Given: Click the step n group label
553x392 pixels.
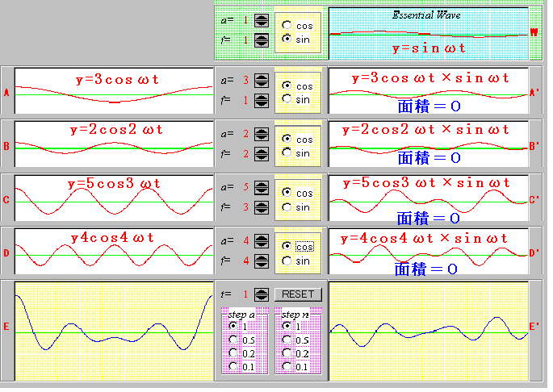Looking at the screenshot, I should (295, 315).
